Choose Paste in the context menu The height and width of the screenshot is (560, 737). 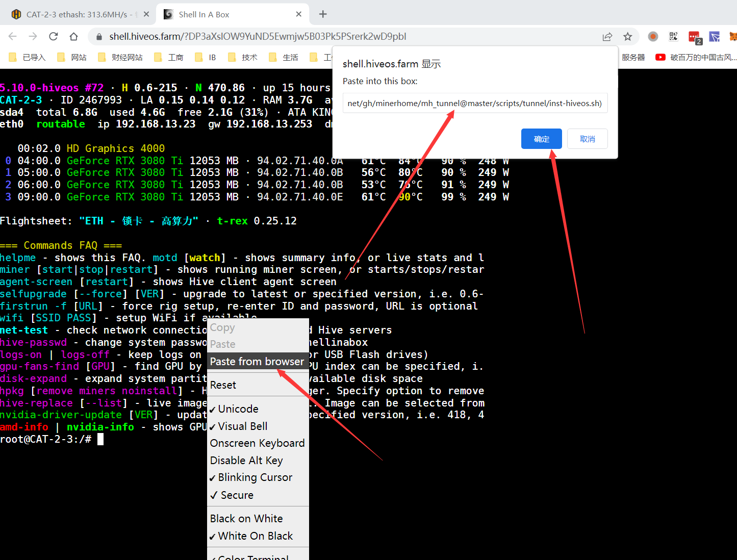pyautogui.click(x=258, y=344)
